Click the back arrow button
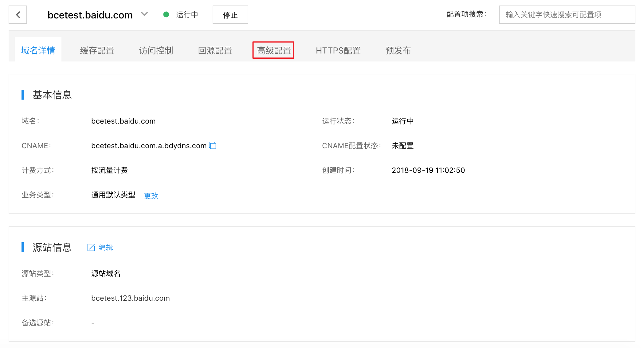The height and width of the screenshot is (348, 644). click(x=18, y=15)
